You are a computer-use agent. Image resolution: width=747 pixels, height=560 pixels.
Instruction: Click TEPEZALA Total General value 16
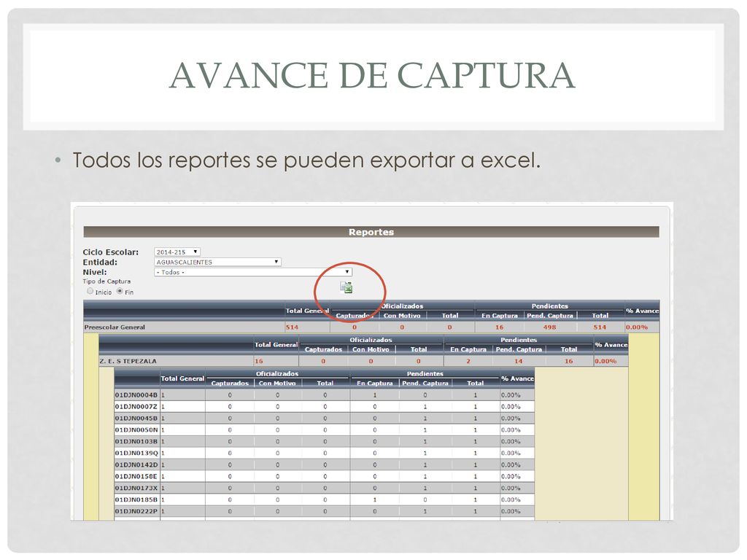pos(259,361)
